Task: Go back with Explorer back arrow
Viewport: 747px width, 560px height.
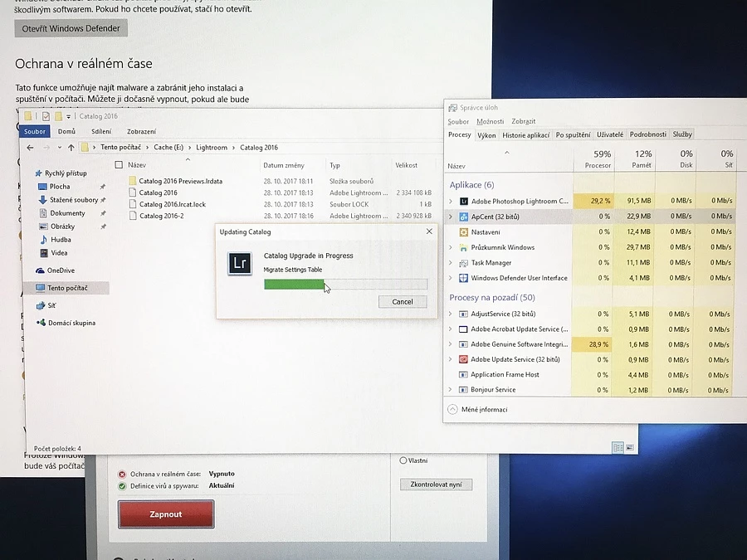Action: point(30,148)
